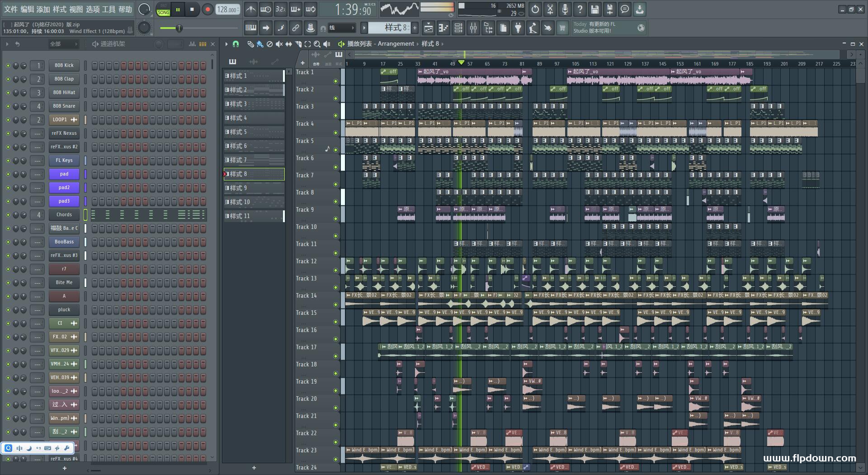The image size is (868, 475).
Task: Open the shopping cart content library icon
Action: (562, 28)
